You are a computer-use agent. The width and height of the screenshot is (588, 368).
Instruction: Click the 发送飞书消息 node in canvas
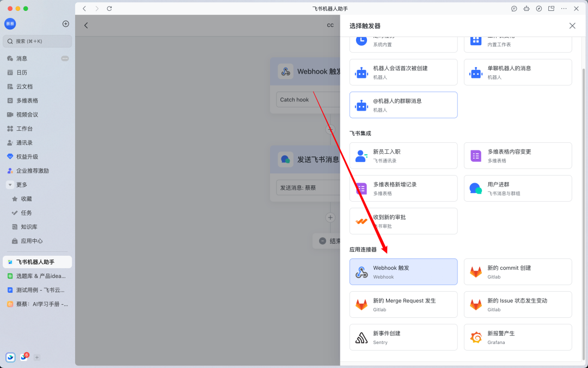click(x=305, y=159)
